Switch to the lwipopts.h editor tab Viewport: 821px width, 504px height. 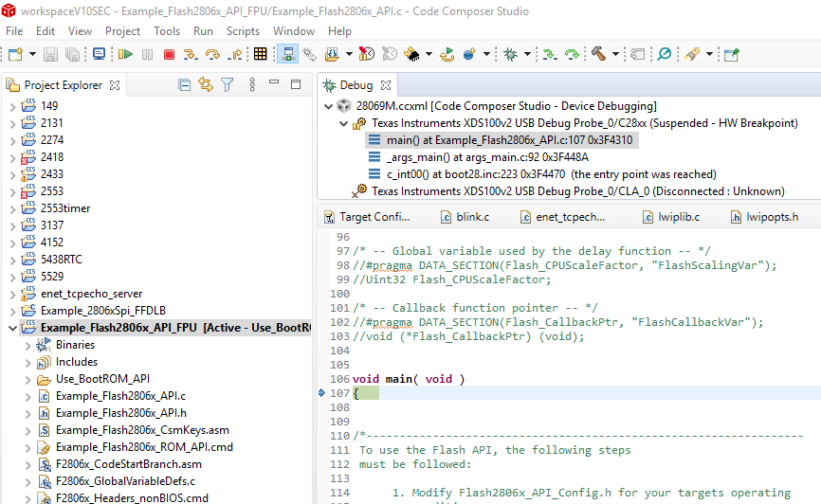pos(765,217)
